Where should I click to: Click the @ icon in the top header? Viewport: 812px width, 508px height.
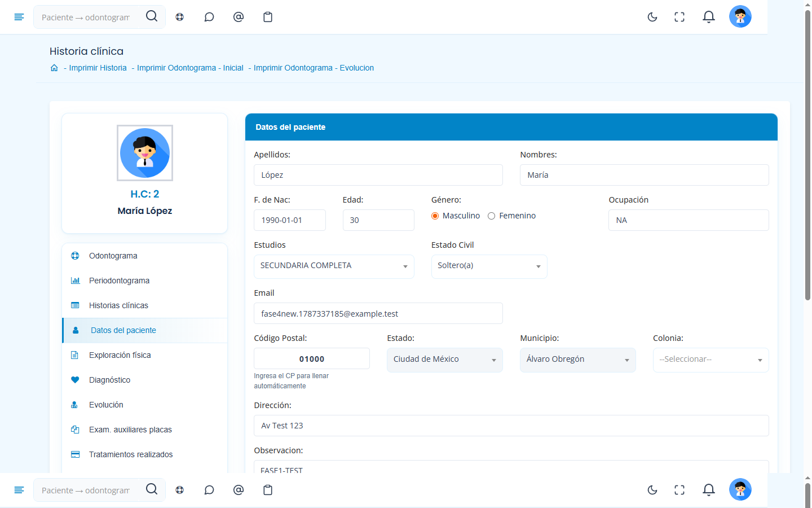click(x=239, y=17)
